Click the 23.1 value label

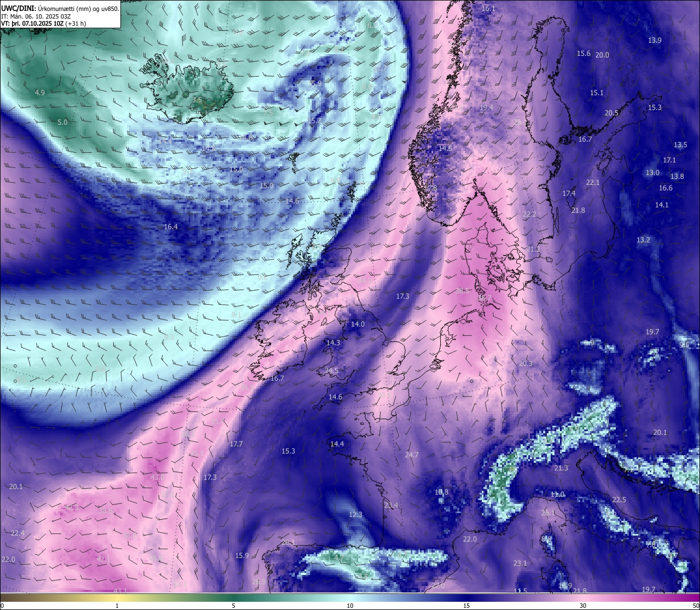click(x=520, y=563)
